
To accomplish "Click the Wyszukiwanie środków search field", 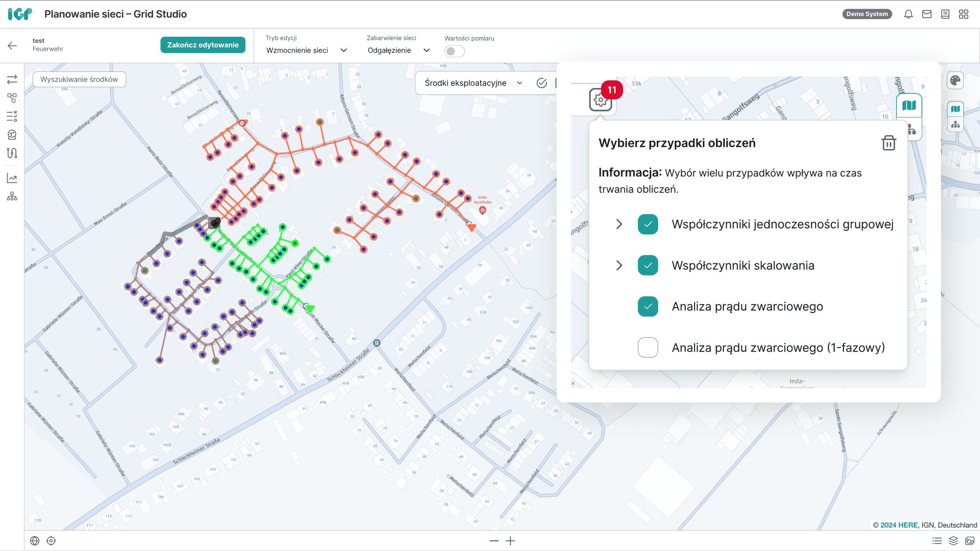I will coord(79,79).
